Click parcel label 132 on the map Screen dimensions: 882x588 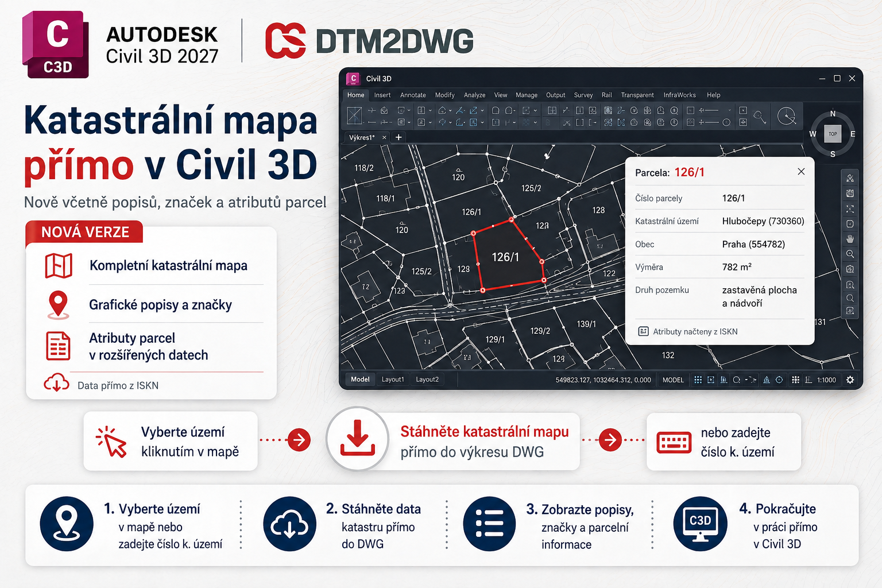pyautogui.click(x=668, y=355)
